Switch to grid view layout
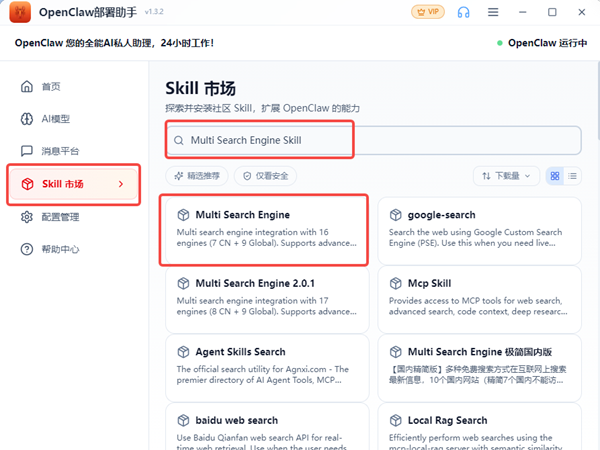 pos(555,176)
